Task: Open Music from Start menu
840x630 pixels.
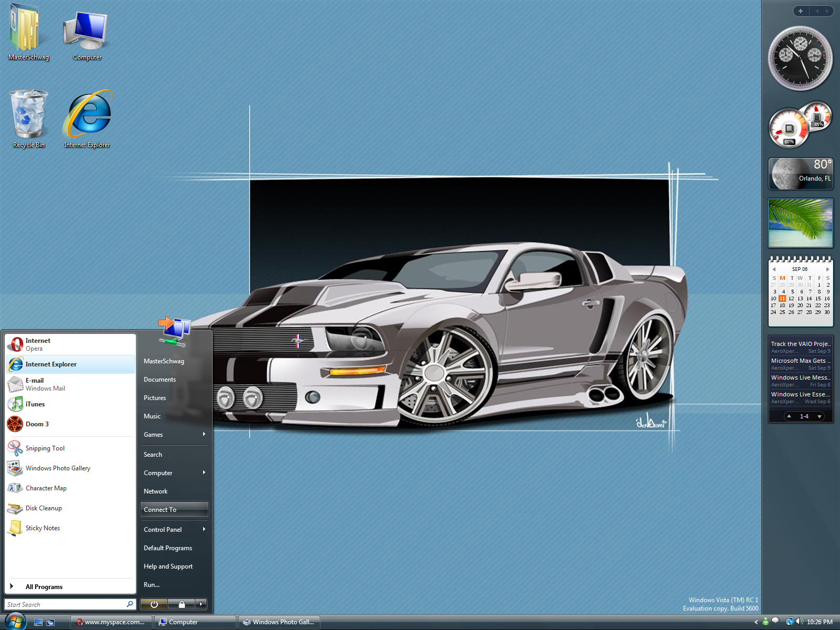Action: [x=174, y=416]
